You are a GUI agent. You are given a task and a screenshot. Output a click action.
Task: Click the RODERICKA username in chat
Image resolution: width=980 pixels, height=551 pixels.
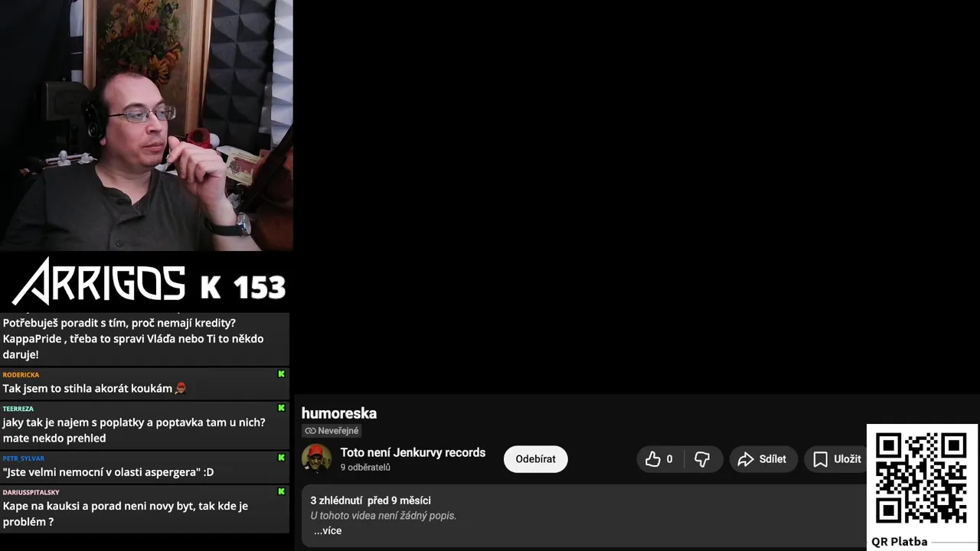pos(21,375)
